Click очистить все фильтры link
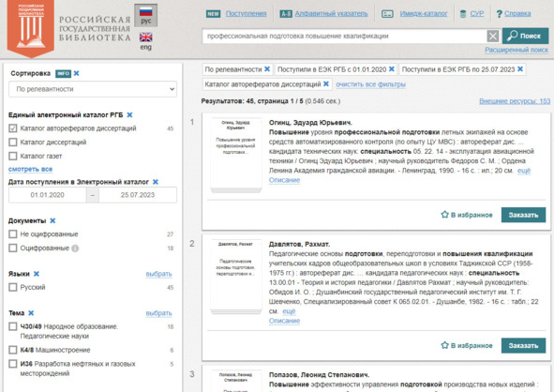The image size is (554, 392). 370,84
